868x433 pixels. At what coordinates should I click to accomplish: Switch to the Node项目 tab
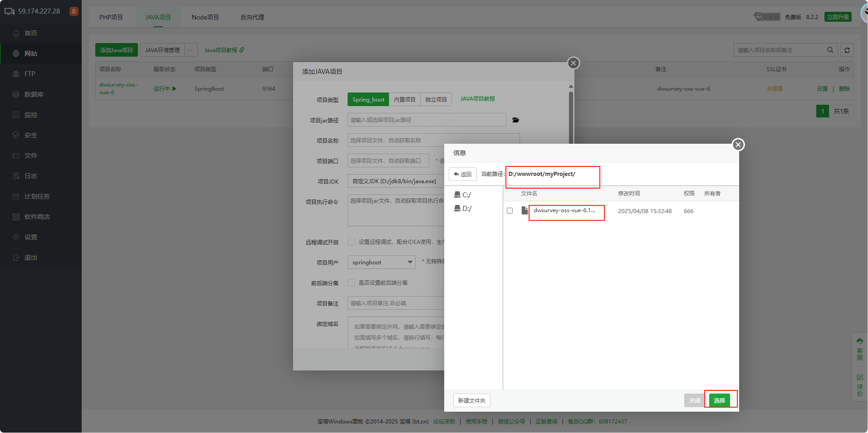point(205,17)
